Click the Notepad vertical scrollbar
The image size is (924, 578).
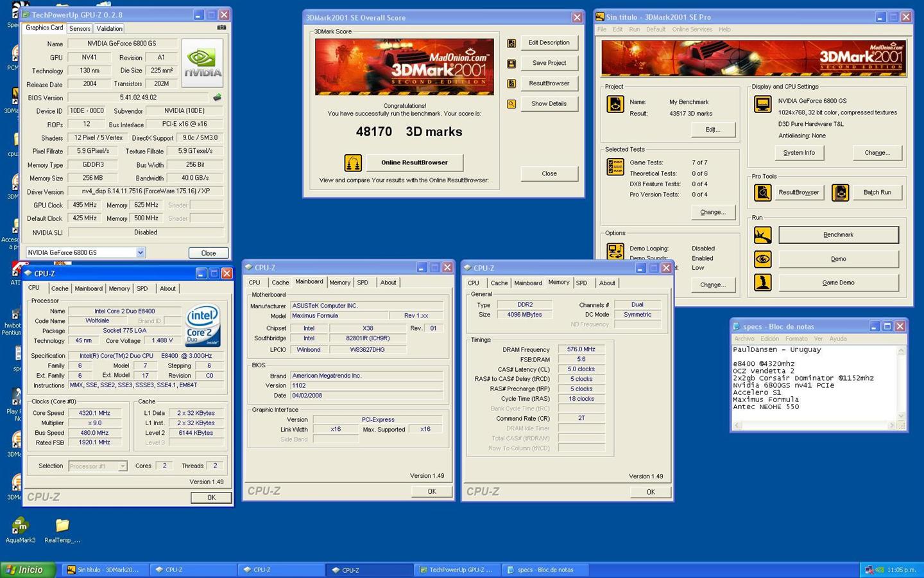(902, 383)
